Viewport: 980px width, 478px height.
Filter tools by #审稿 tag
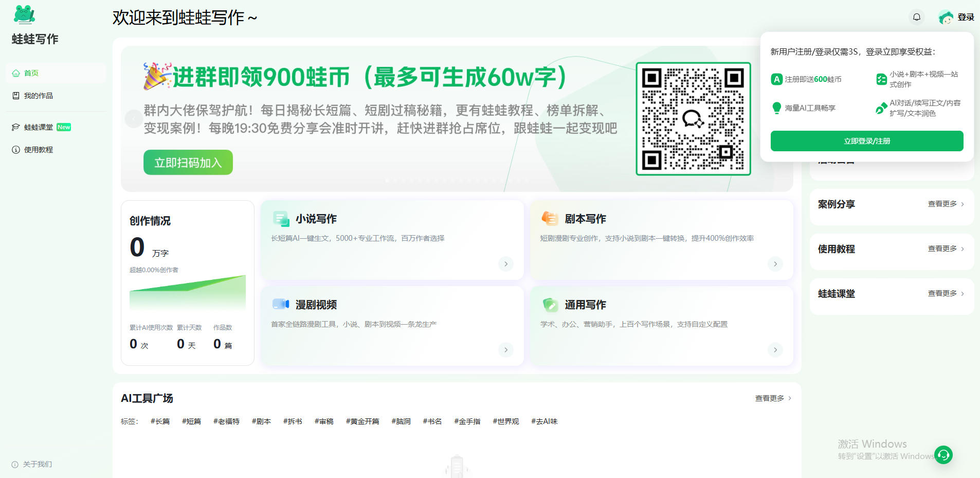324,421
